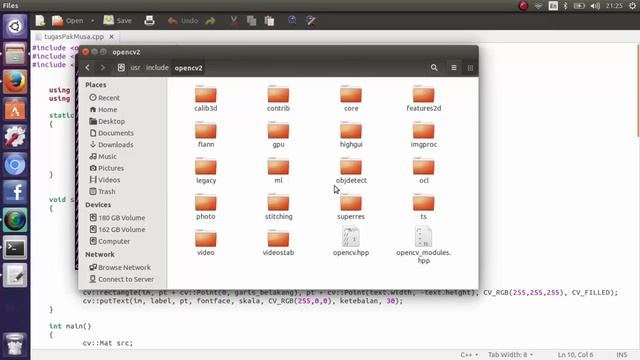640x360 pixels.
Task: Click the root filesystem path icon
Action: pos(121,68)
